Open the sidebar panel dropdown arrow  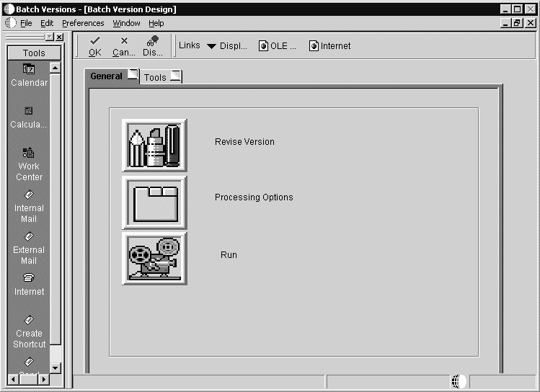pyautogui.click(x=50, y=37)
